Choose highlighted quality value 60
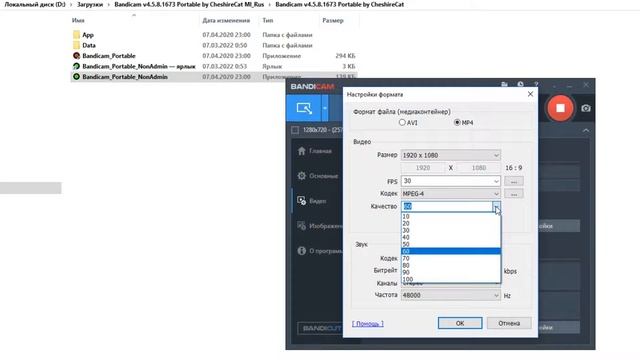Screen dimensions: 640x360 pos(451,251)
